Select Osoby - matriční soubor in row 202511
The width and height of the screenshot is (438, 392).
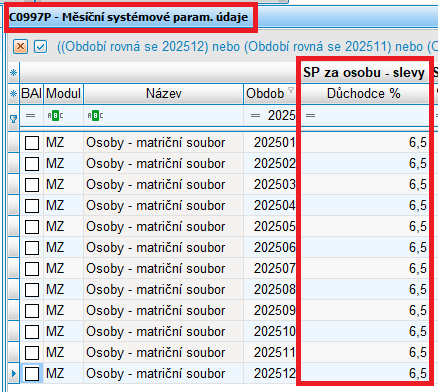(x=163, y=353)
